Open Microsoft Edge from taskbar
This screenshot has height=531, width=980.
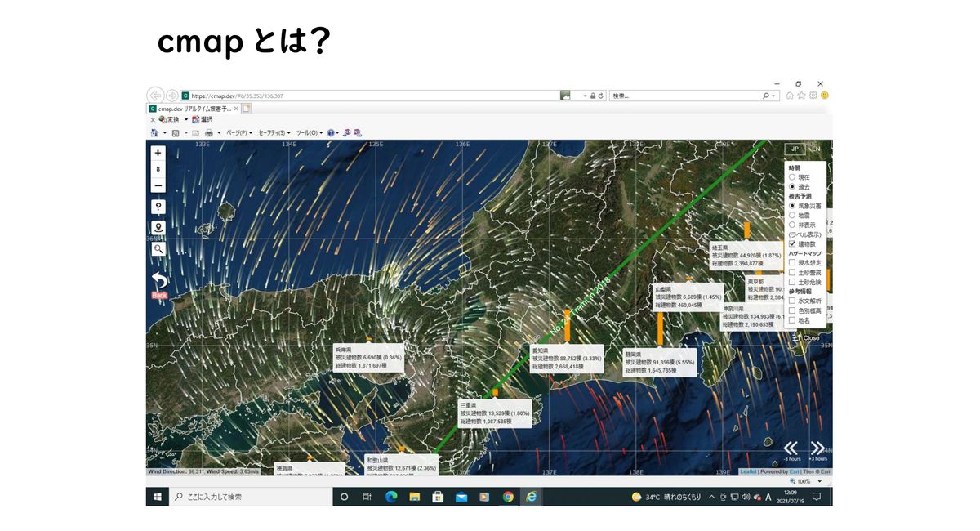[x=390, y=497]
